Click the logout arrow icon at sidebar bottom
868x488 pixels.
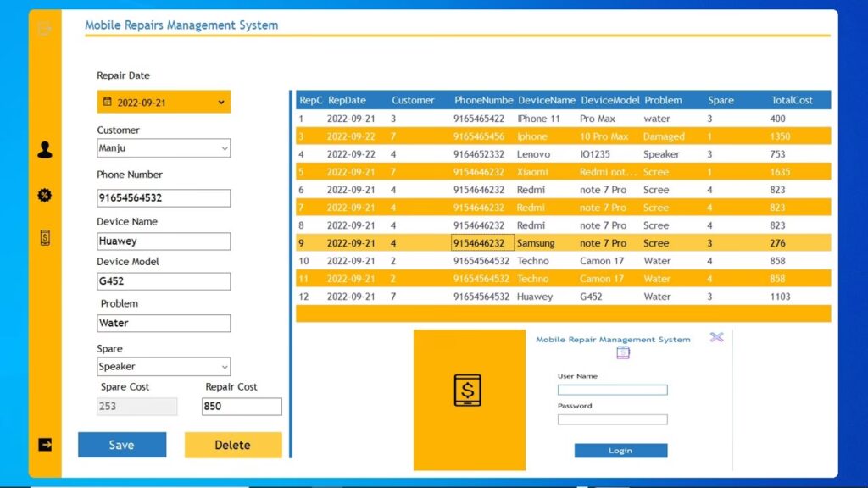click(x=45, y=444)
